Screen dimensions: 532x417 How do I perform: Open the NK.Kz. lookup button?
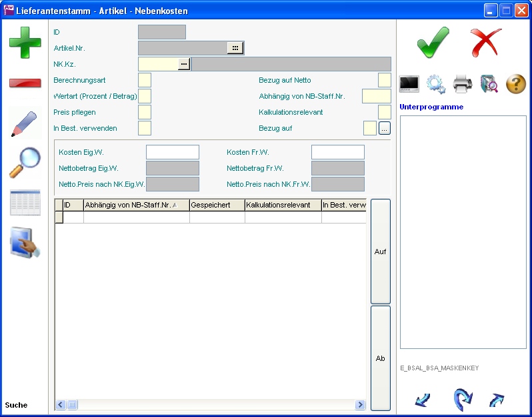pyautogui.click(x=184, y=64)
